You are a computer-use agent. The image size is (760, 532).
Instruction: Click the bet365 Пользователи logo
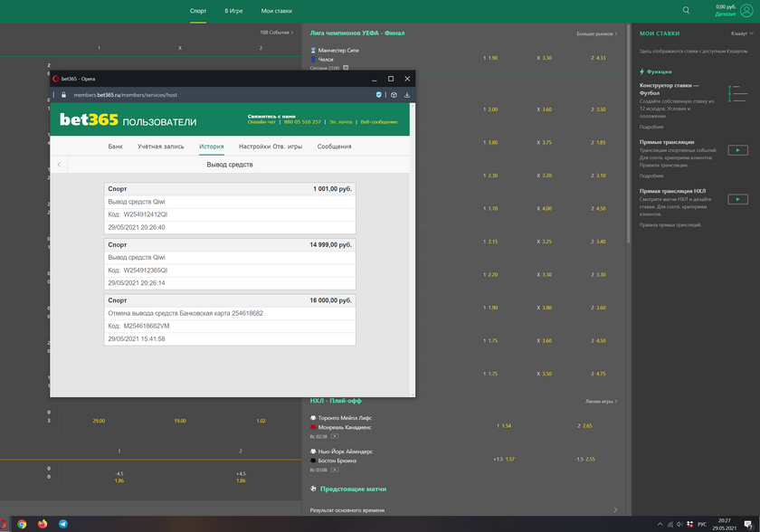(128, 119)
